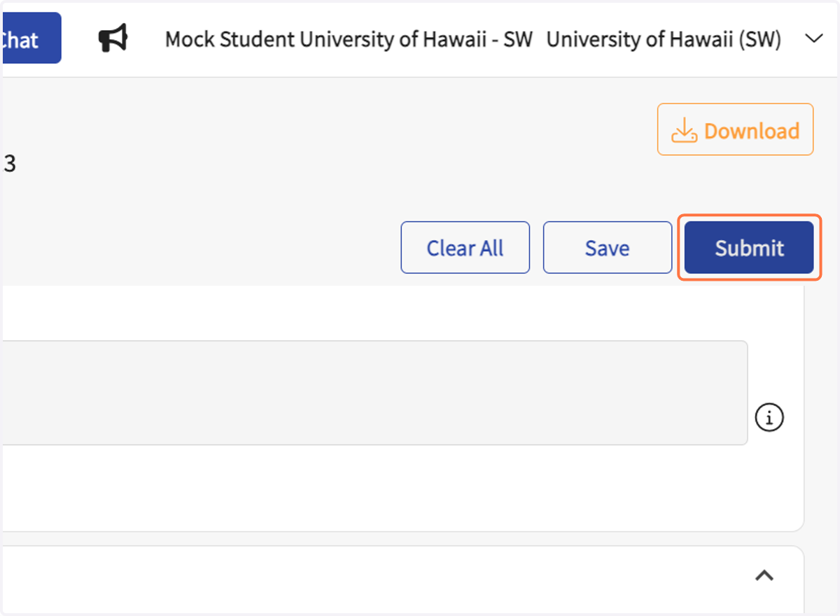Click the lower collapsible panel header
Screen dimensions: 840x616
click(402, 576)
